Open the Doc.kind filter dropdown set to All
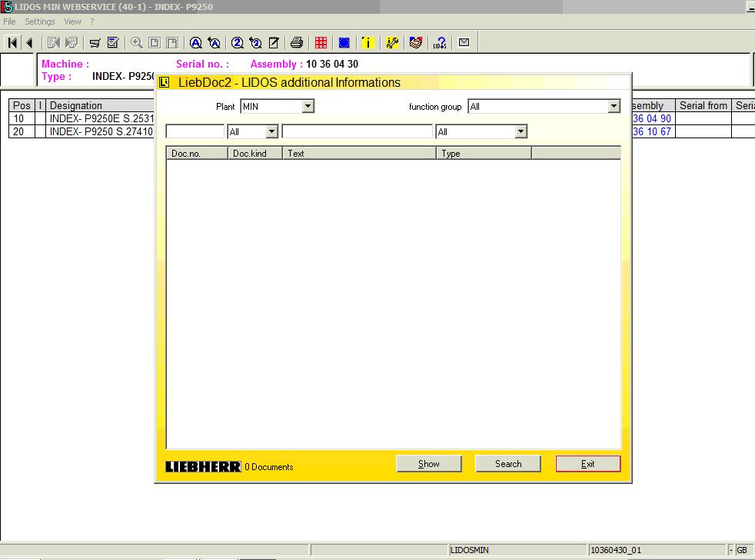 click(268, 131)
